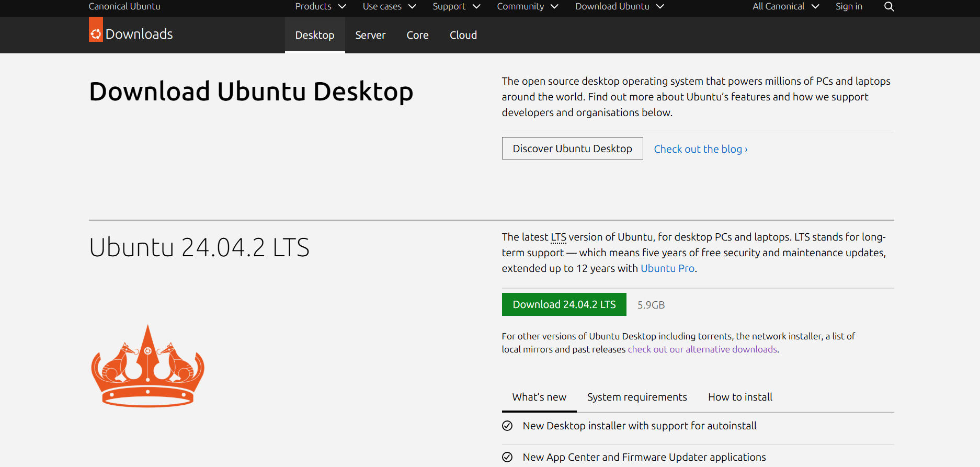Image resolution: width=980 pixels, height=467 pixels.
Task: Click the Sign in link
Action: (x=849, y=6)
